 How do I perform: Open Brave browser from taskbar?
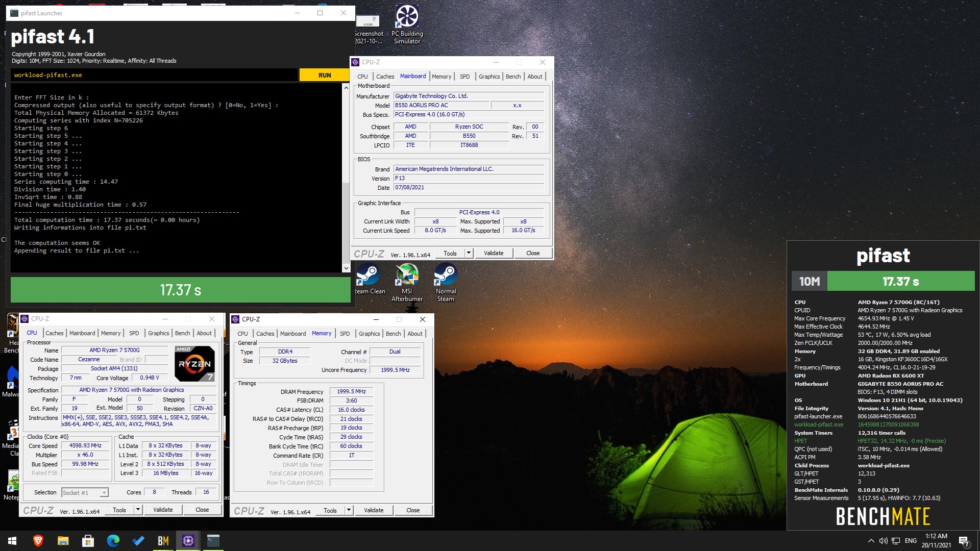point(38,541)
